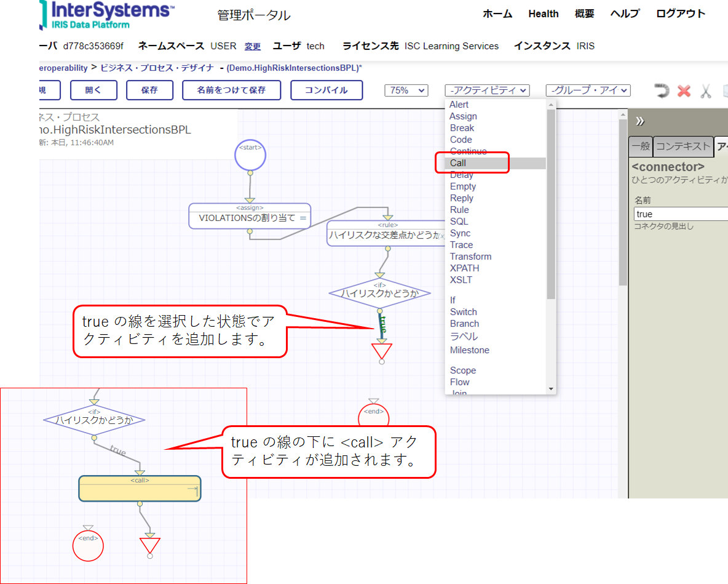The width and height of the screenshot is (728, 584).
Task: Click the undo arrow icon in toolbar
Action: 662,91
